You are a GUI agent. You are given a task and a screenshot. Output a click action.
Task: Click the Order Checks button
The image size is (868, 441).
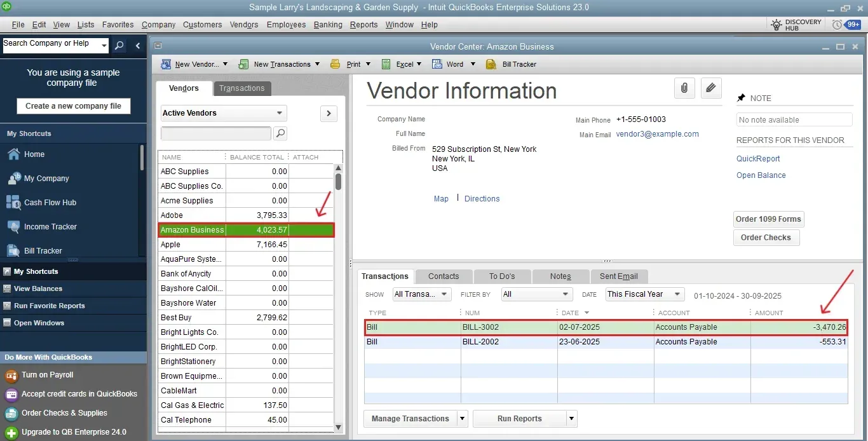[x=766, y=238]
